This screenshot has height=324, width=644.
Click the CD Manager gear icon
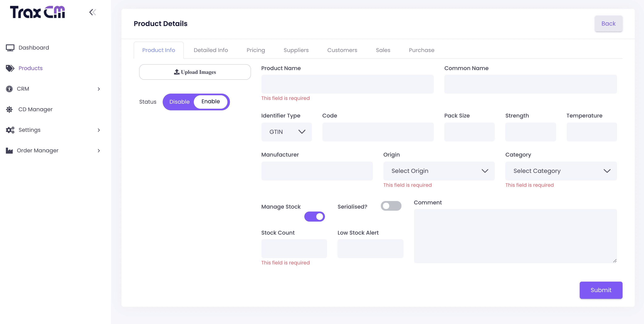click(x=9, y=109)
